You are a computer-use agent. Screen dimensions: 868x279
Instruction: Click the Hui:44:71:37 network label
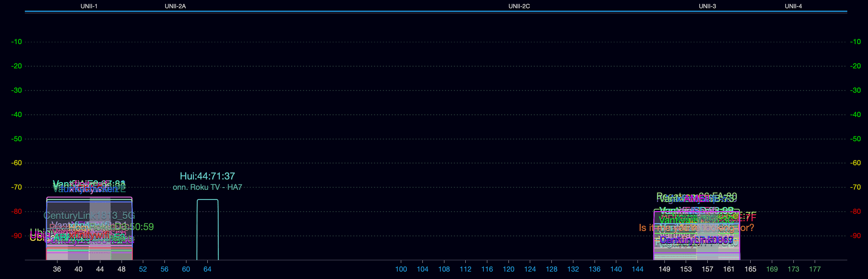coord(207,176)
